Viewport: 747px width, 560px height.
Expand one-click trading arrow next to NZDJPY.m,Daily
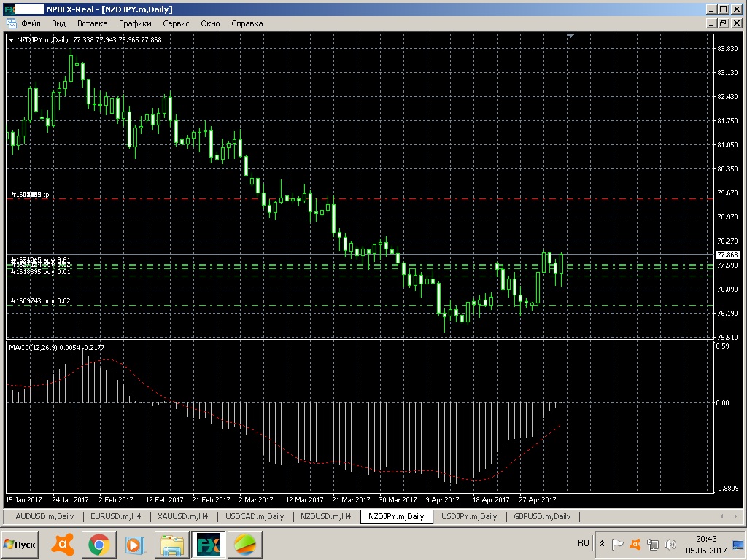click(11, 40)
